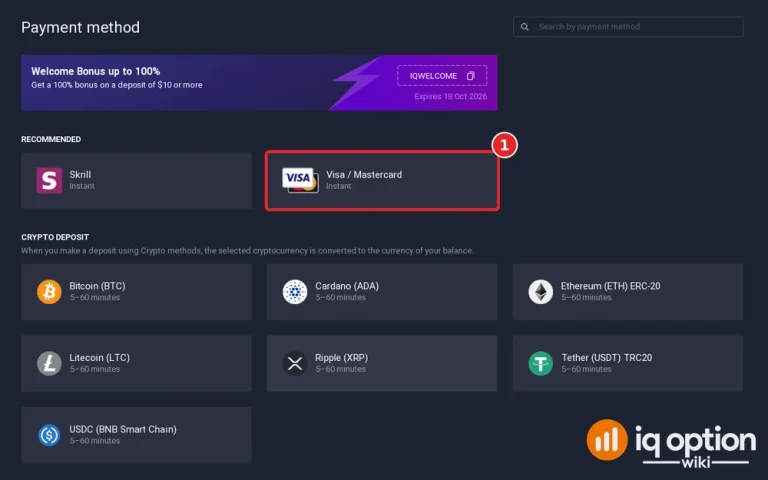Click the Skrill logo icon

[x=49, y=180]
